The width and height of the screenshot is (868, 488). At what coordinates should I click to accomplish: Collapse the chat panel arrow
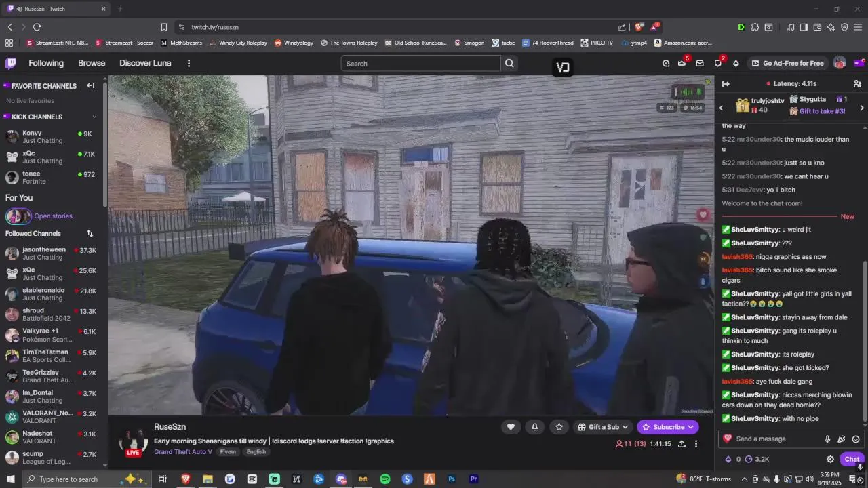click(726, 84)
